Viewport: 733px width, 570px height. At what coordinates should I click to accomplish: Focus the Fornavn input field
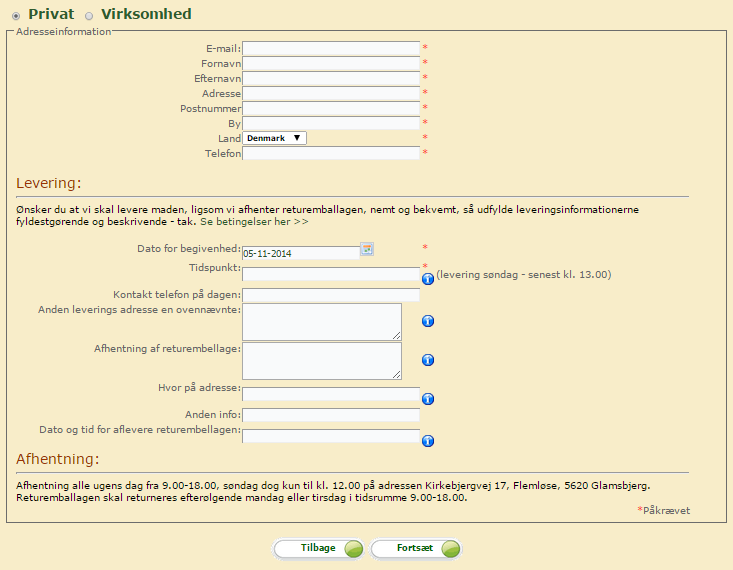coord(331,63)
